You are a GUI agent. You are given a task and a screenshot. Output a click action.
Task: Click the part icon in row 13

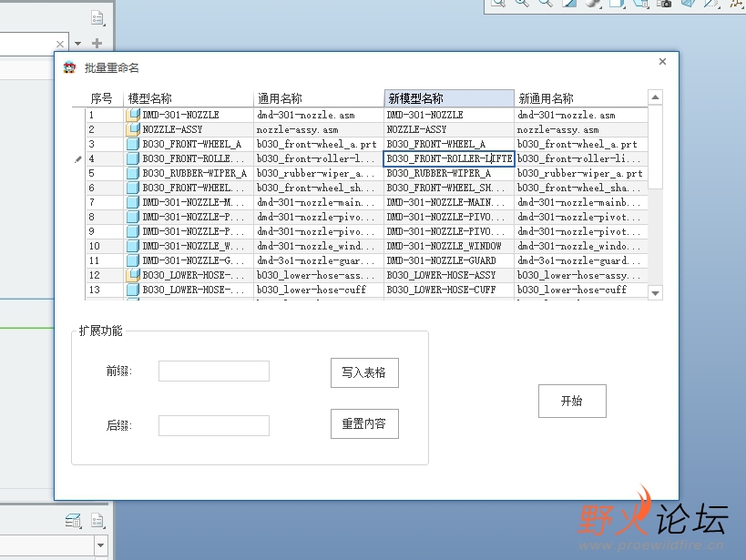tap(133, 290)
